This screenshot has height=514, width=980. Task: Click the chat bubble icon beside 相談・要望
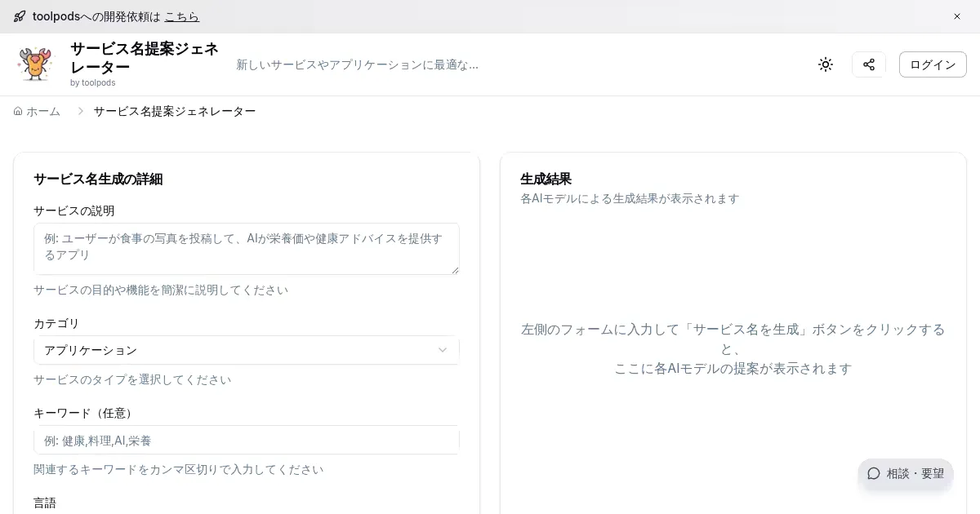[x=874, y=473]
